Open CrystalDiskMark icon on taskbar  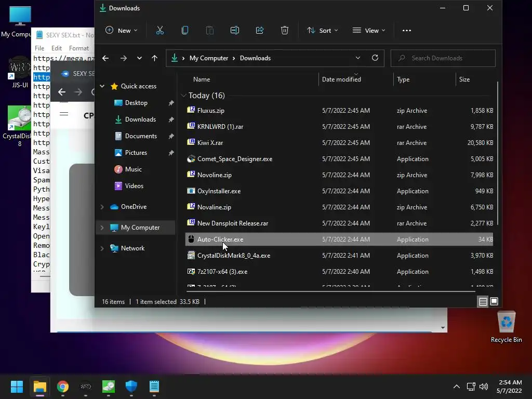109,387
